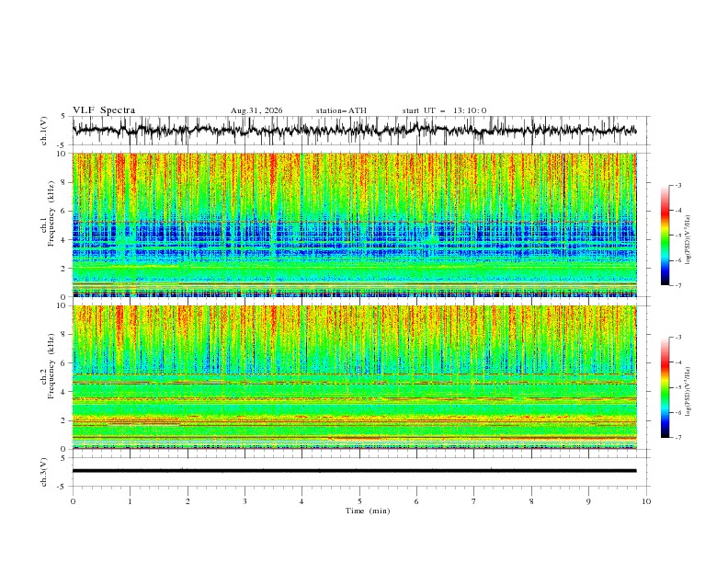Click the ch.1(V) axis label
The height and width of the screenshot is (563, 728).
44,131
